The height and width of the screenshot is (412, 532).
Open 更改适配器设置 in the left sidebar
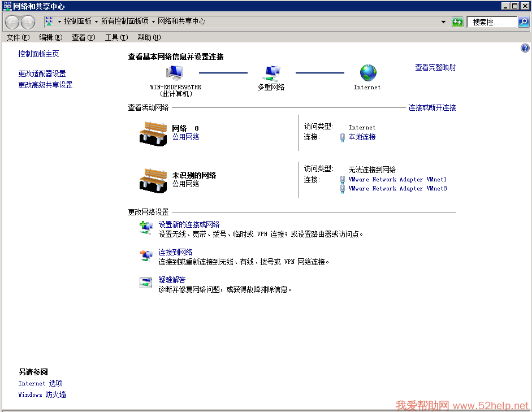point(42,73)
